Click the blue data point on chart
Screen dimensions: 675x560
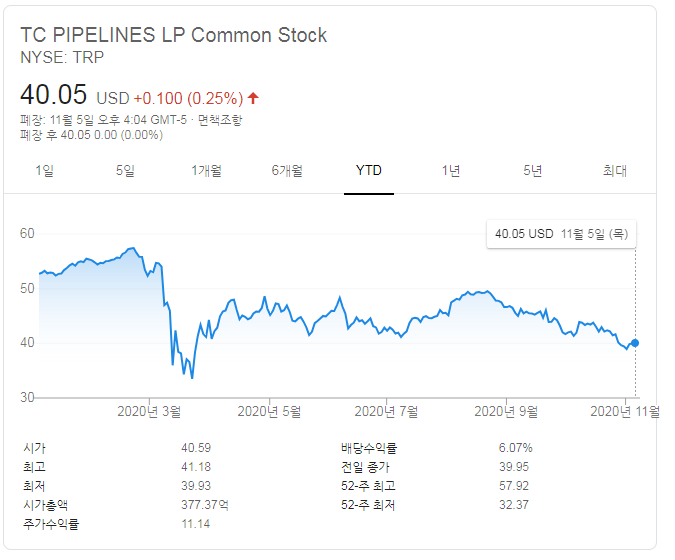pos(635,343)
